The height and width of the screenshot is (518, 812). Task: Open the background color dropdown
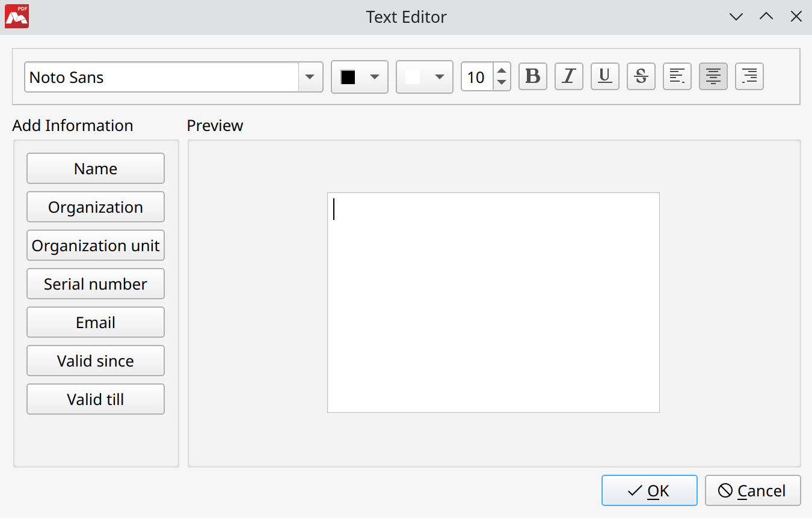[x=438, y=77]
